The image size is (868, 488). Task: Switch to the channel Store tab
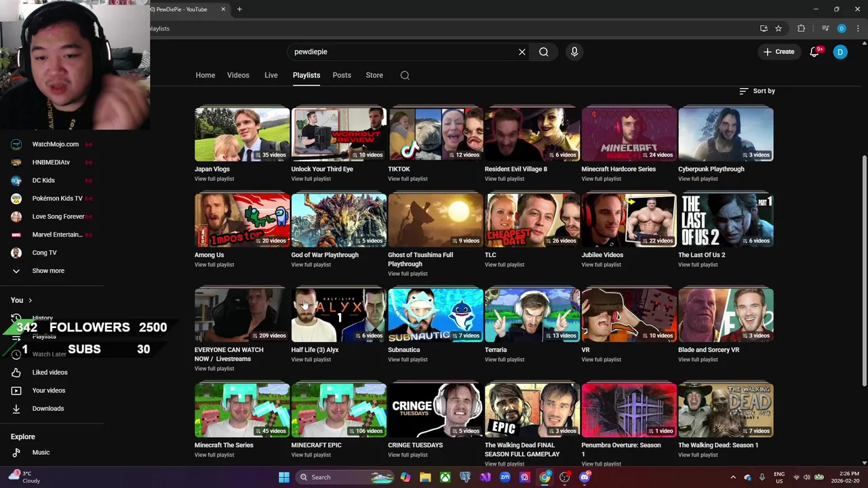(x=374, y=75)
